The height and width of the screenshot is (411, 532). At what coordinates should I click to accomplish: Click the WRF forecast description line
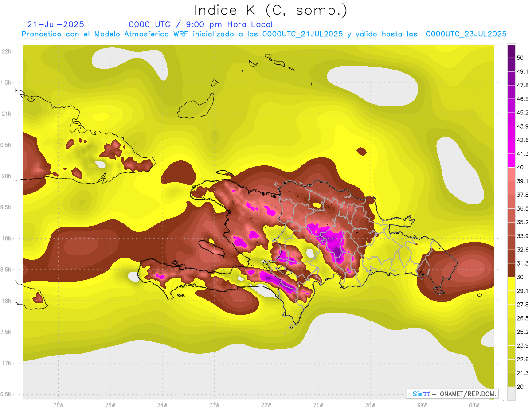264,34
